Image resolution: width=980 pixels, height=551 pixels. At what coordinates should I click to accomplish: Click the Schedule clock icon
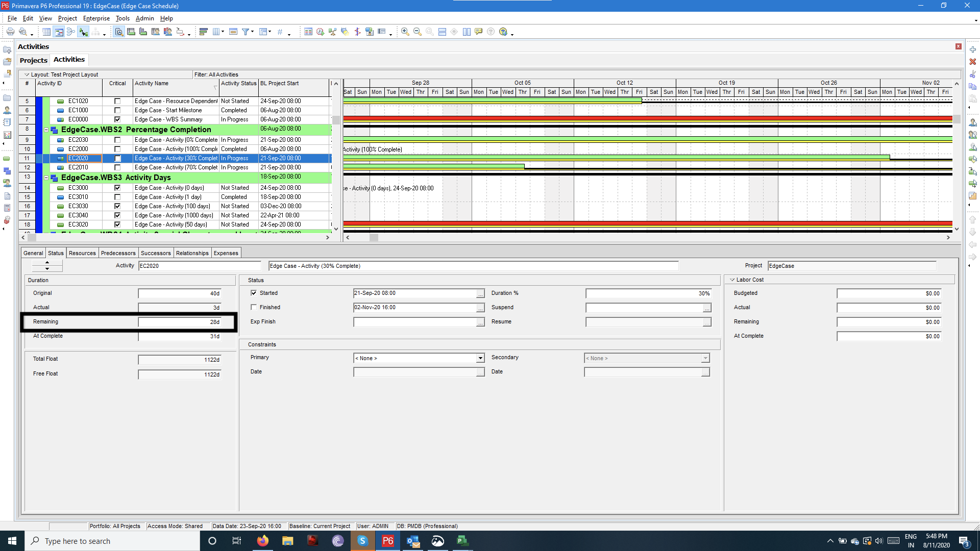320,32
